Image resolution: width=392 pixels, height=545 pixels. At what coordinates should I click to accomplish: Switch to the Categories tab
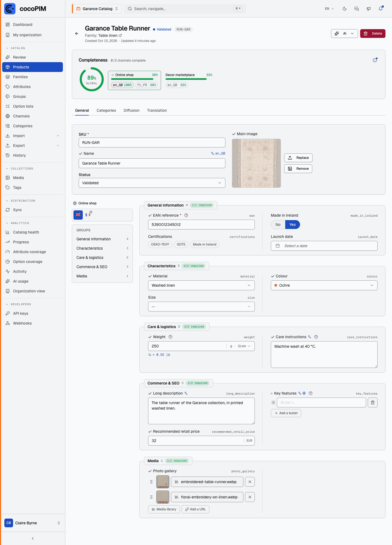point(106,110)
